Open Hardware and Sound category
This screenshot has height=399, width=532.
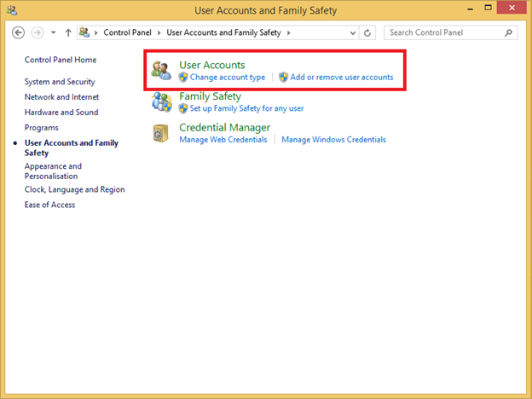click(x=61, y=113)
